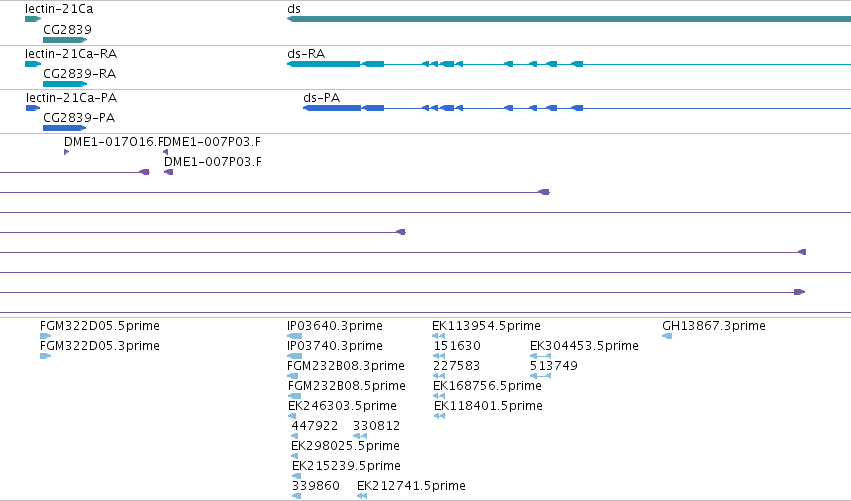Select the CG2839-PA label
This screenshot has height=501, width=851.
pyautogui.click(x=79, y=117)
